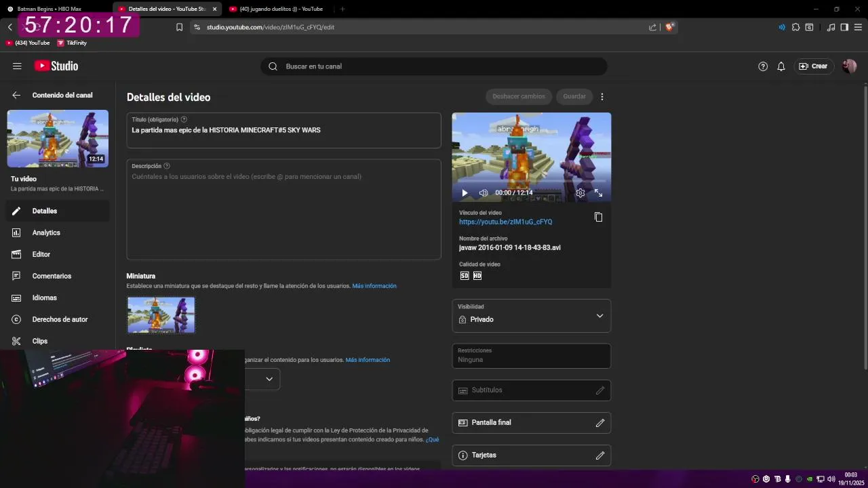Open the Editor section
868x488 pixels.
[58, 254]
